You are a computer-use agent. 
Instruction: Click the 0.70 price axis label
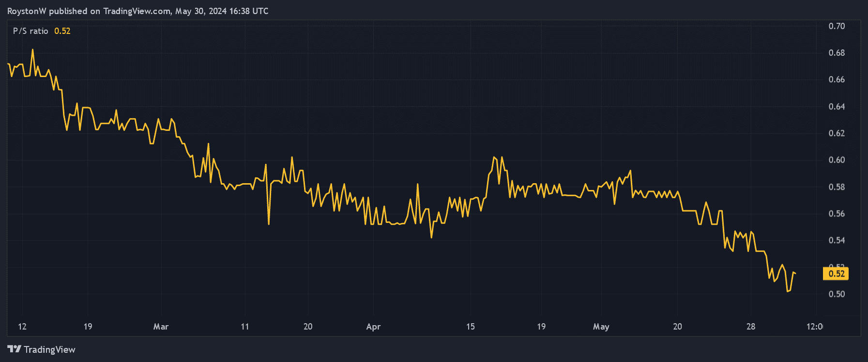pos(837,26)
